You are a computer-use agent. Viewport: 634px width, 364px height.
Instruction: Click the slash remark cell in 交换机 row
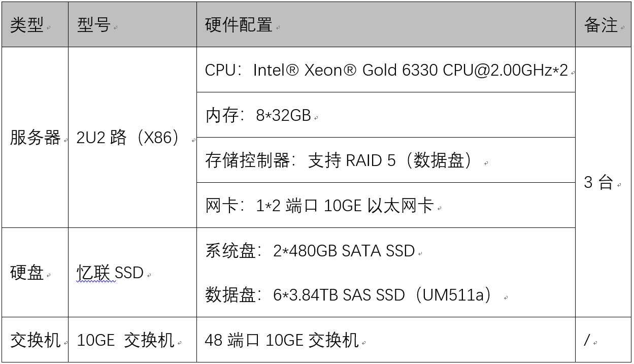(x=587, y=340)
